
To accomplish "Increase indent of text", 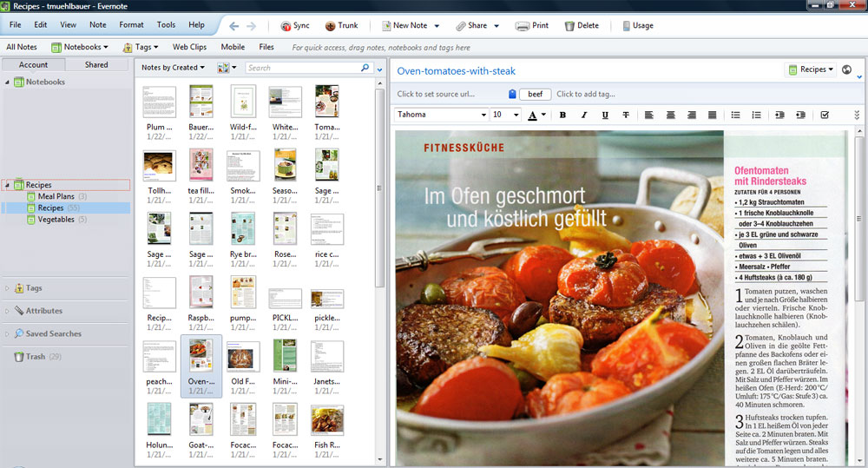I will 779,115.
